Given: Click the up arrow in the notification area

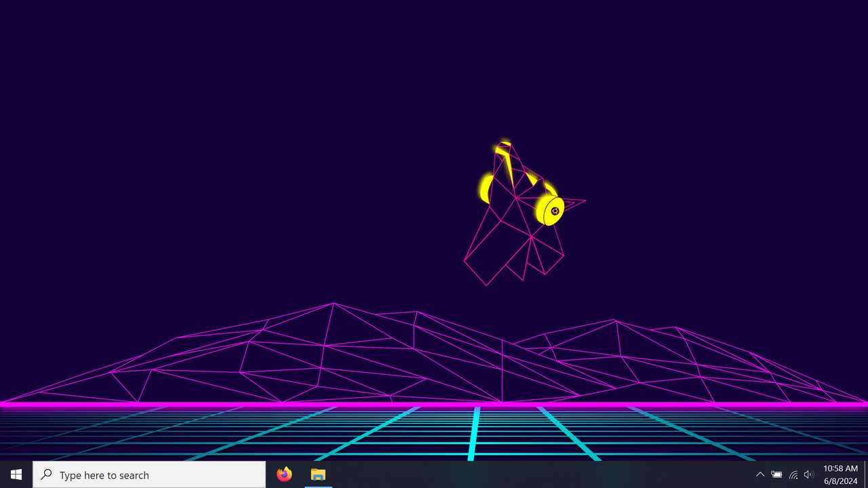Looking at the screenshot, I should [760, 474].
